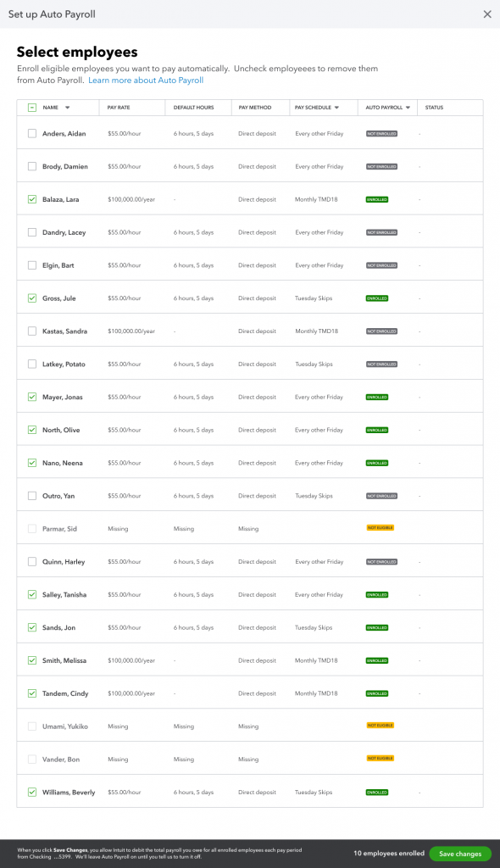
Task: Uncheck Balaza, Lara from Auto Payroll
Action: pos(32,199)
